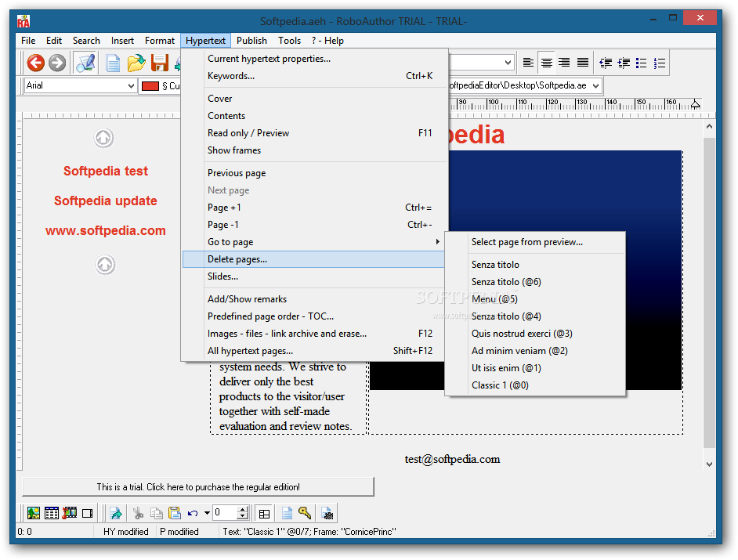This screenshot has width=738, height=560.
Task: Open the Publish menu
Action: pos(251,41)
